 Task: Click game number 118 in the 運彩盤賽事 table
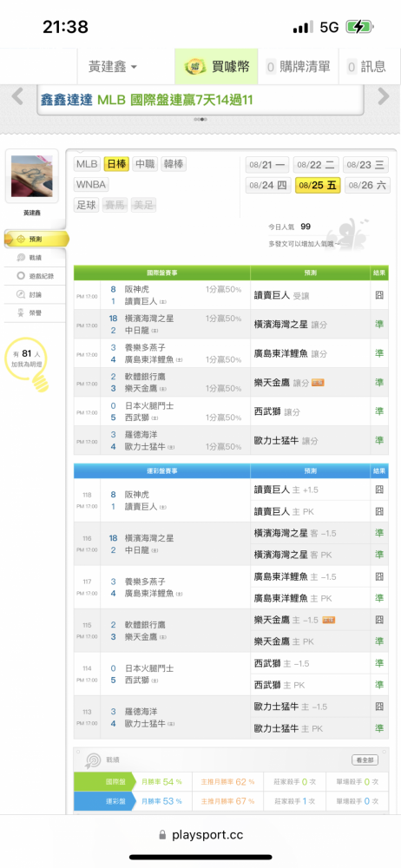(x=87, y=495)
